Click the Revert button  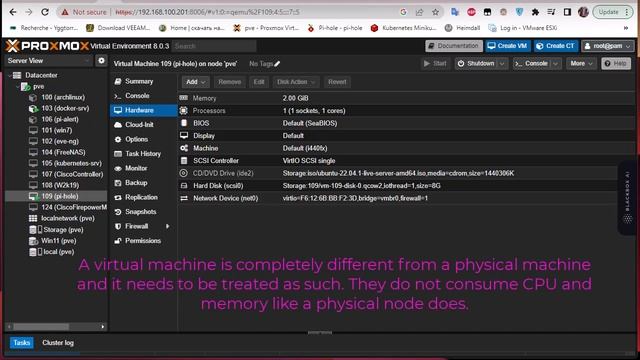coord(337,82)
